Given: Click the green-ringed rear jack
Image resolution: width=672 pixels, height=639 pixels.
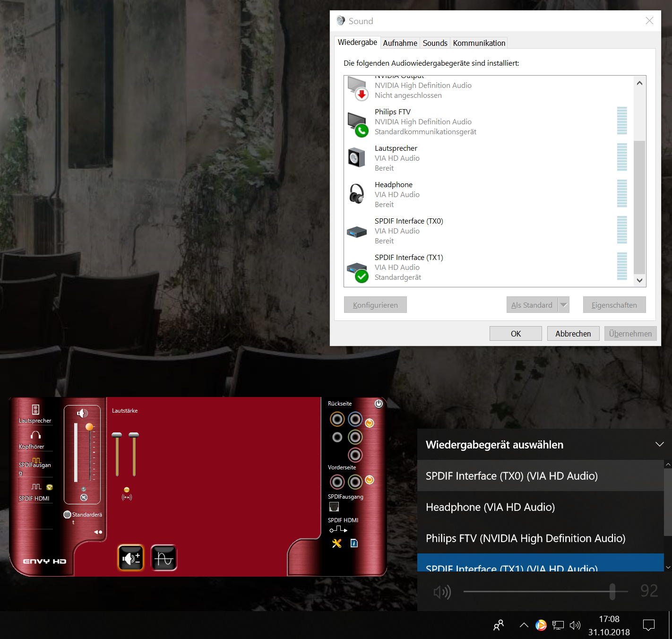Looking at the screenshot, I should pyautogui.click(x=355, y=437).
